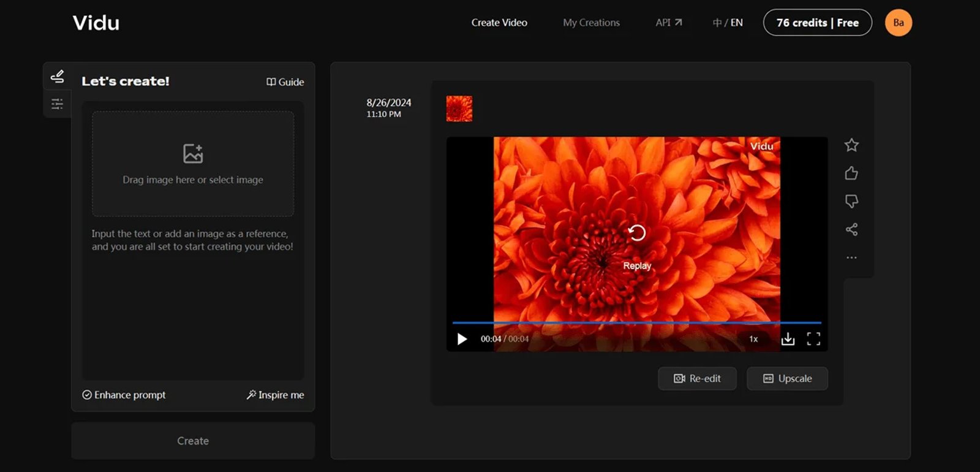Click the thumbs up like icon
980x472 pixels.
(x=851, y=173)
